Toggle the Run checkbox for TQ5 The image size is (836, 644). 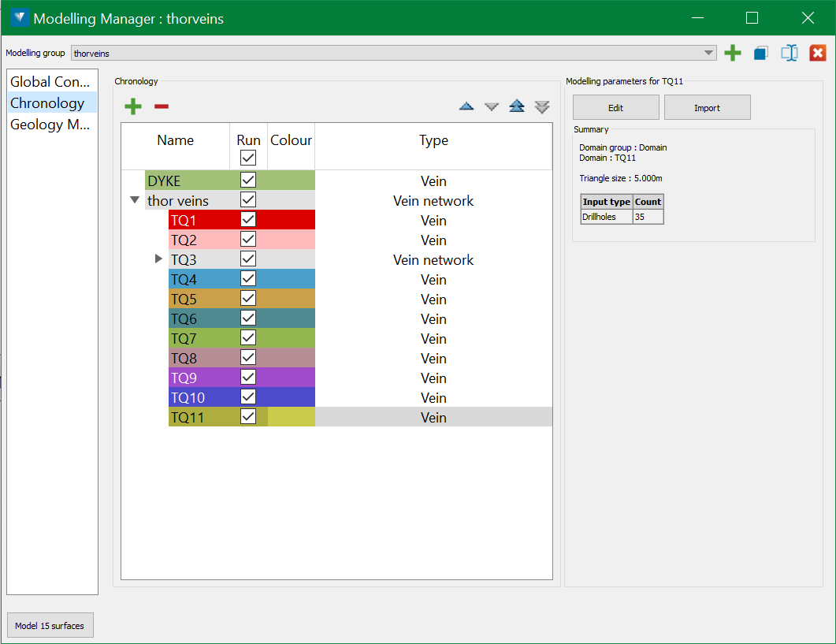[248, 298]
